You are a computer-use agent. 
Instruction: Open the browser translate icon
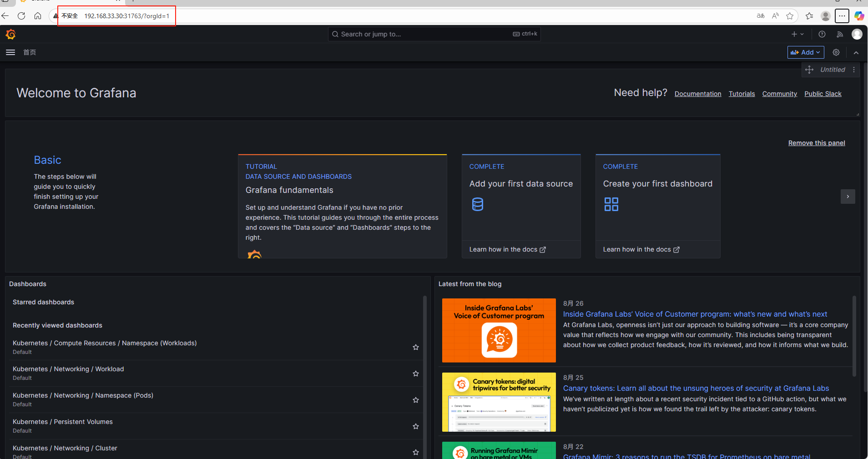tap(761, 16)
